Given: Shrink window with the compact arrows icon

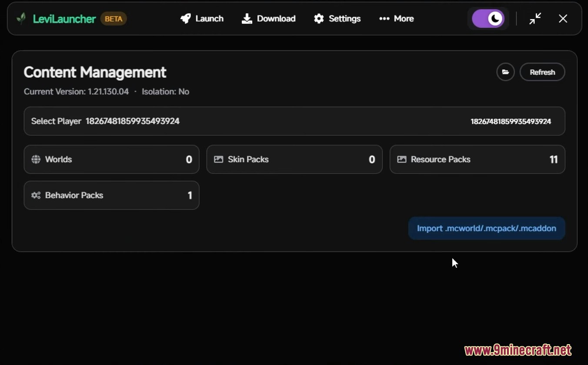Looking at the screenshot, I should point(535,19).
